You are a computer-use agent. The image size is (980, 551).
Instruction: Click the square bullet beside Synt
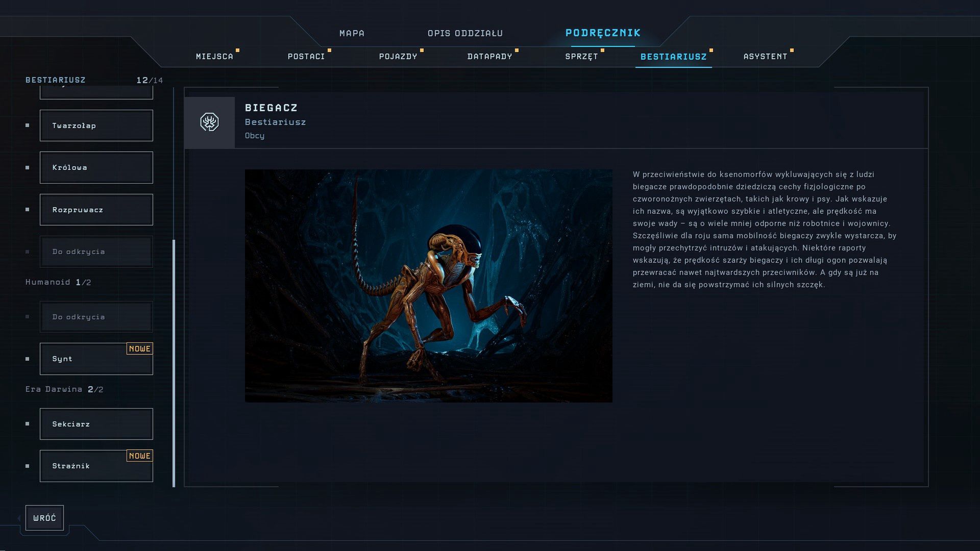coord(28,359)
